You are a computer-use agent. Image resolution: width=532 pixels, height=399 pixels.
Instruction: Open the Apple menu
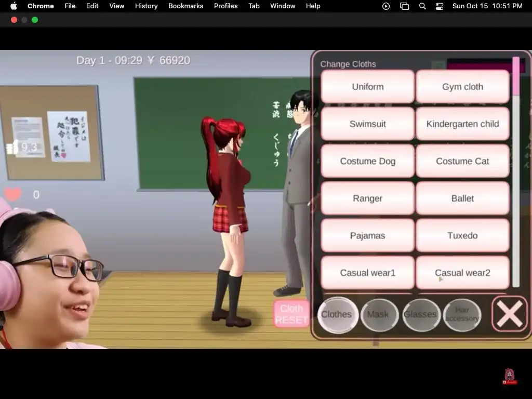pyautogui.click(x=14, y=6)
